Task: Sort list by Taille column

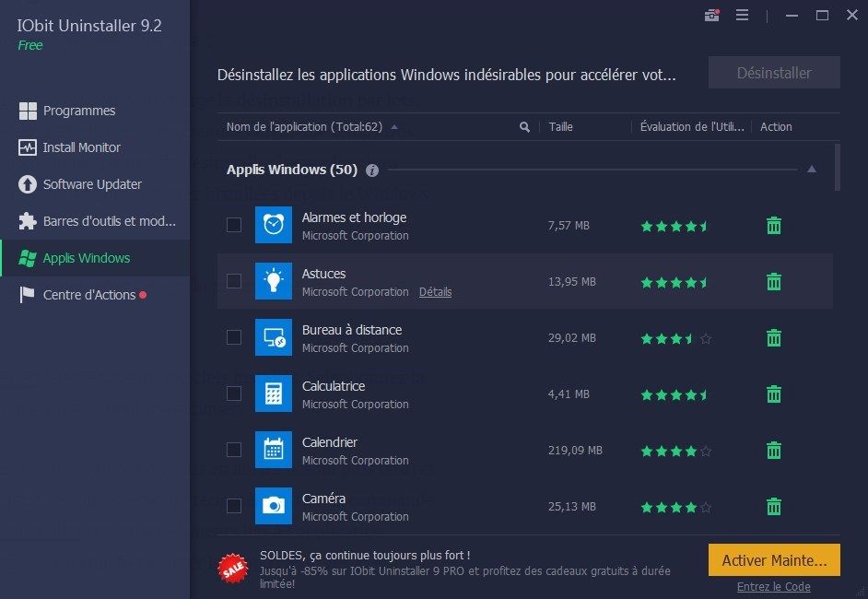Action: [561, 127]
